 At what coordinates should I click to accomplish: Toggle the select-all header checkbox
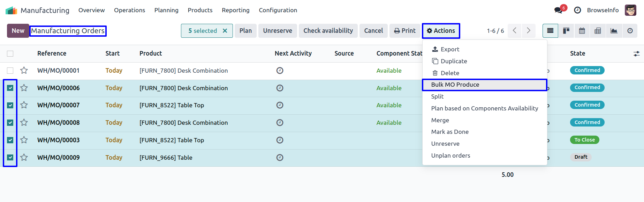coord(10,53)
